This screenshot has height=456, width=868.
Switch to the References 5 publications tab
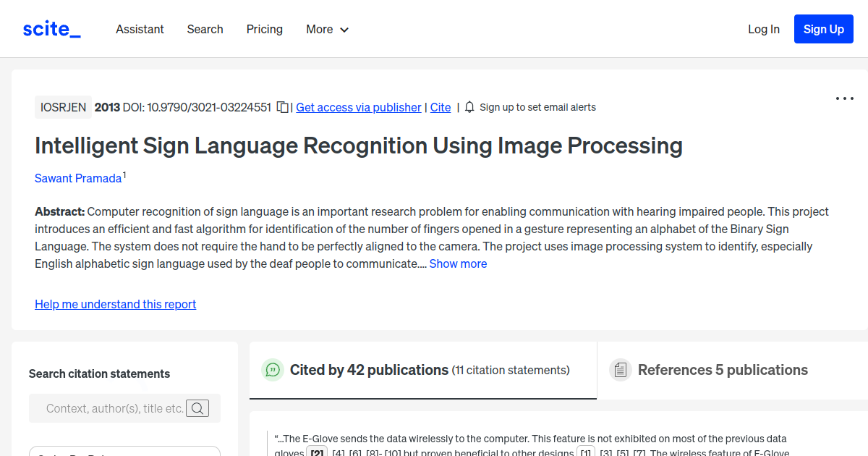(x=723, y=370)
